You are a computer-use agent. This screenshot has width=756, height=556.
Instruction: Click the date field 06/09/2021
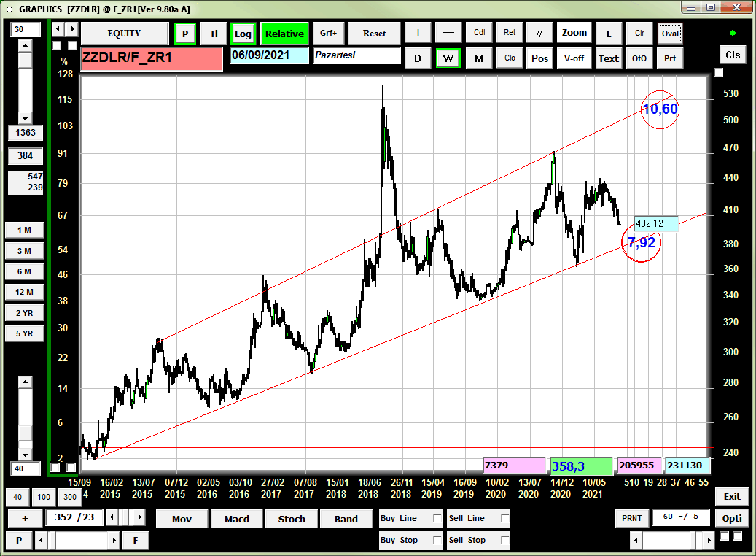click(269, 55)
